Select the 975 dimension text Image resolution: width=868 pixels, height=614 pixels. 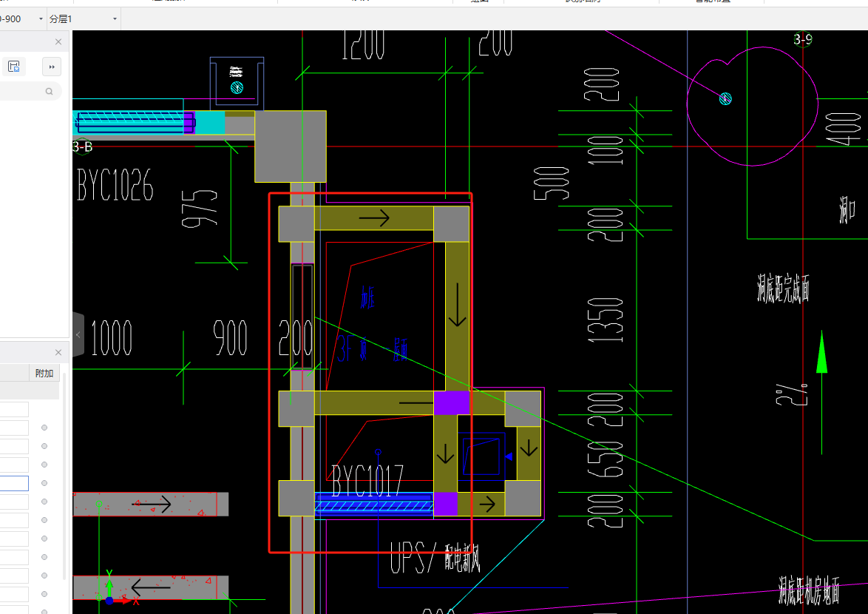tap(200, 209)
